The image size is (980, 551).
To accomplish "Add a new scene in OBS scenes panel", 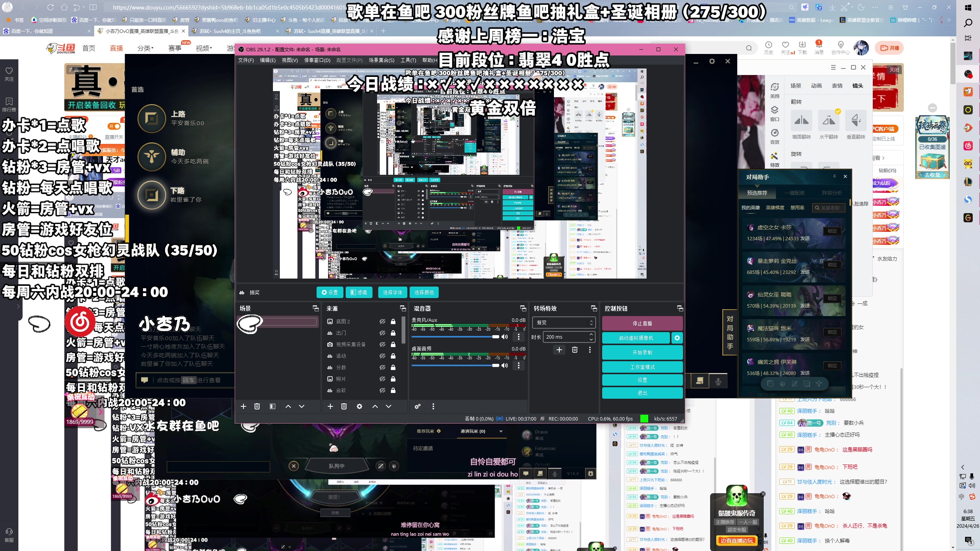I will click(243, 406).
